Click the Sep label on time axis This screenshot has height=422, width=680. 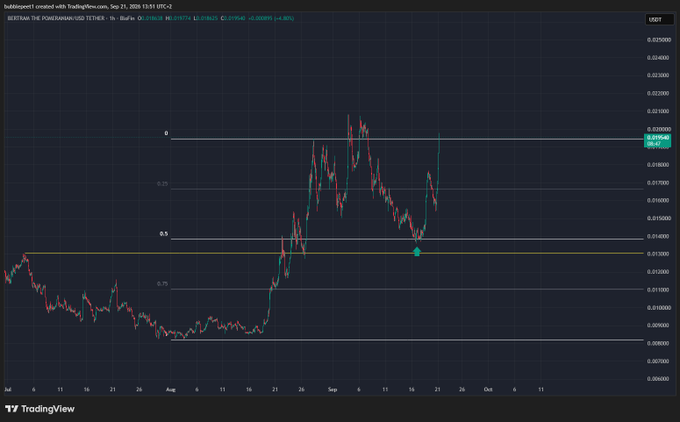tap(332, 389)
